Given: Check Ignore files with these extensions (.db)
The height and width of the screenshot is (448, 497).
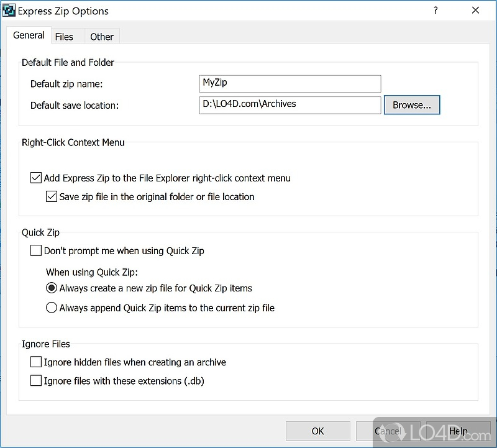Looking at the screenshot, I should [x=36, y=381].
